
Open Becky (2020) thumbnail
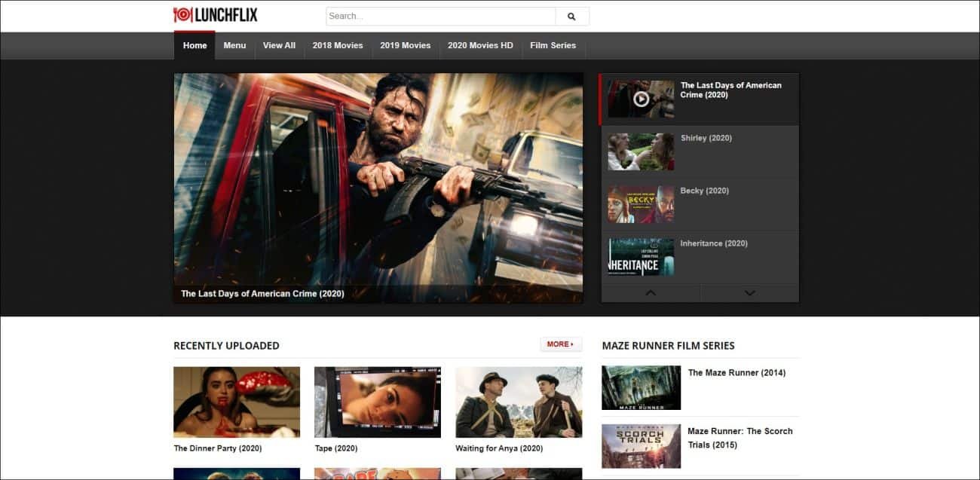tap(641, 204)
